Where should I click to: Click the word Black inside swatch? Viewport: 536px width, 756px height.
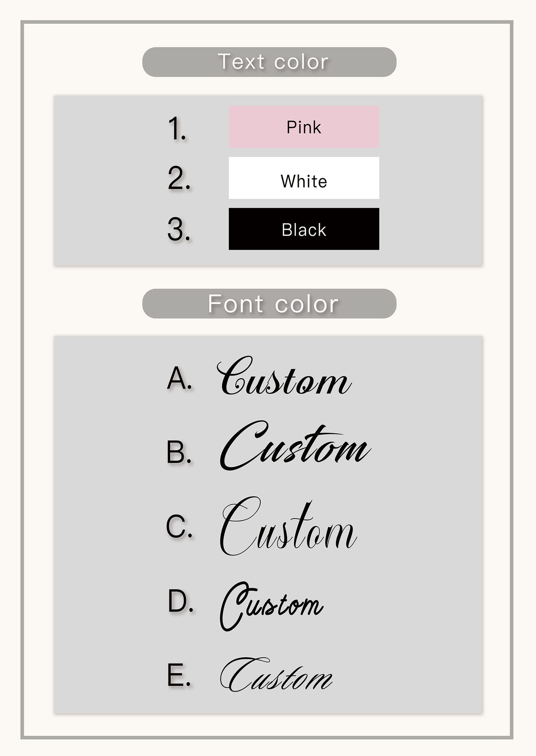[304, 230]
